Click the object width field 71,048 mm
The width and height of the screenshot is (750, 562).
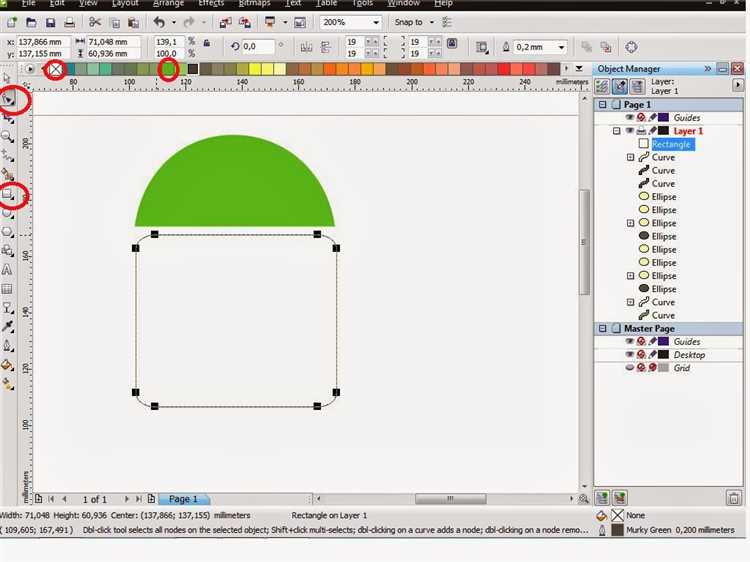pyautogui.click(x=113, y=42)
